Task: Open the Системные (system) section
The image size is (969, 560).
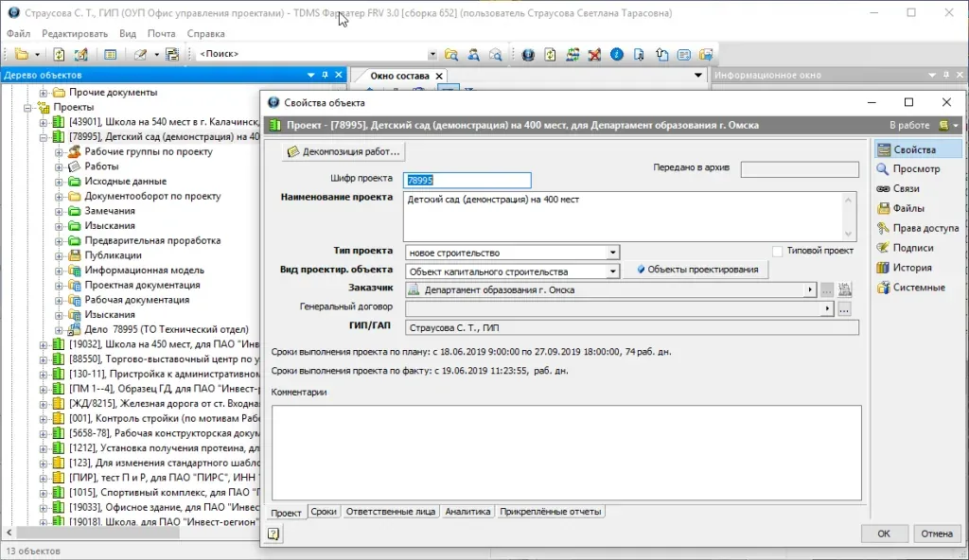Action: pos(918,288)
